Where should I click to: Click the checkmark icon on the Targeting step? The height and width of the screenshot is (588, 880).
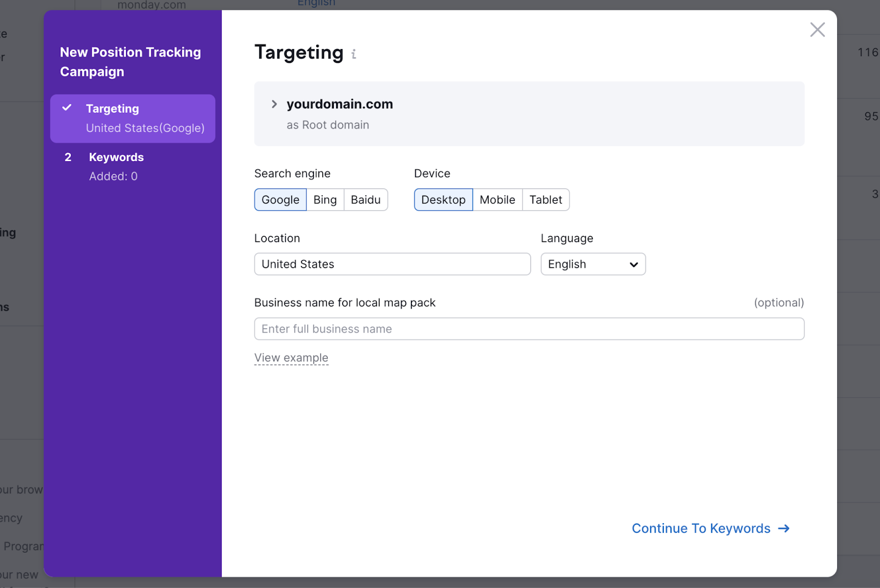pos(67,108)
